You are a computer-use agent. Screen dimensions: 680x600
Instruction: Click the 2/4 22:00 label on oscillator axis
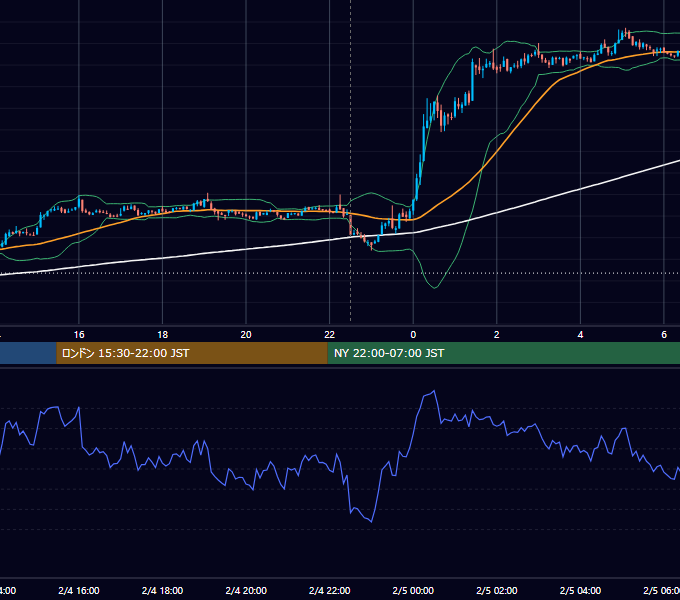(330, 590)
